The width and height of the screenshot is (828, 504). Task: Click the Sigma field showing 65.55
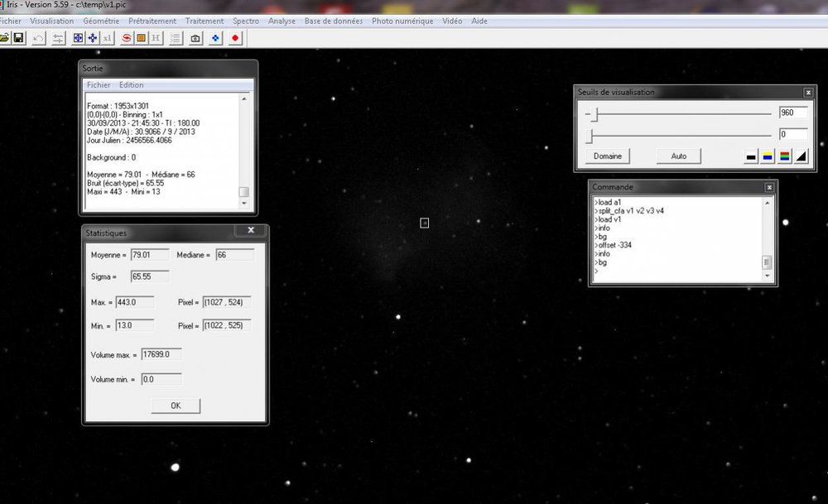coord(150,276)
